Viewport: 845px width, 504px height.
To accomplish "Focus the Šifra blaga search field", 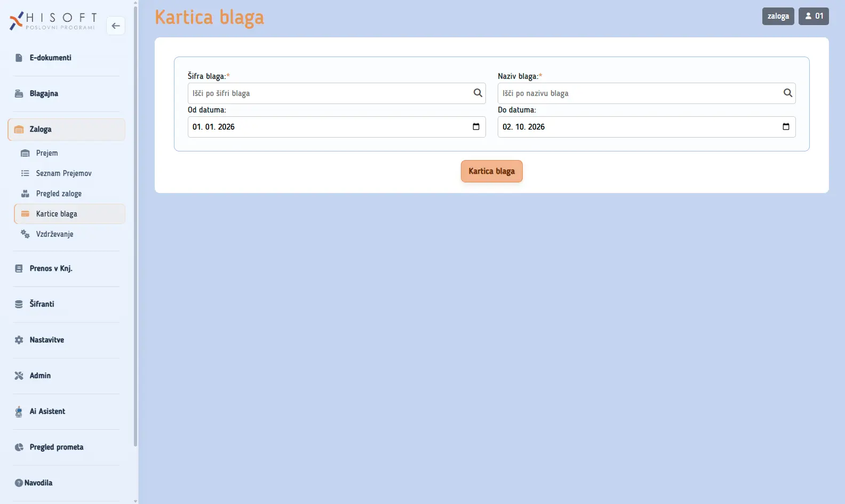I will coord(337,93).
